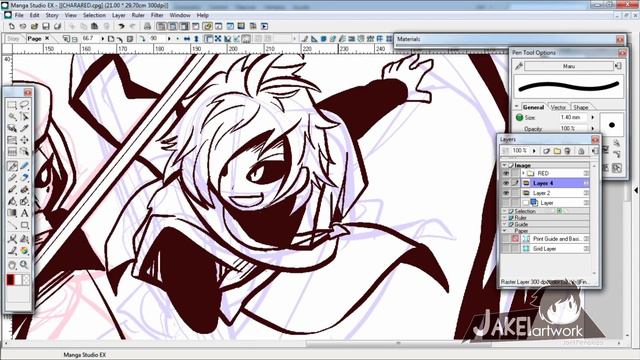Select the Move Layer cross-arrow tool

(x=24, y=140)
